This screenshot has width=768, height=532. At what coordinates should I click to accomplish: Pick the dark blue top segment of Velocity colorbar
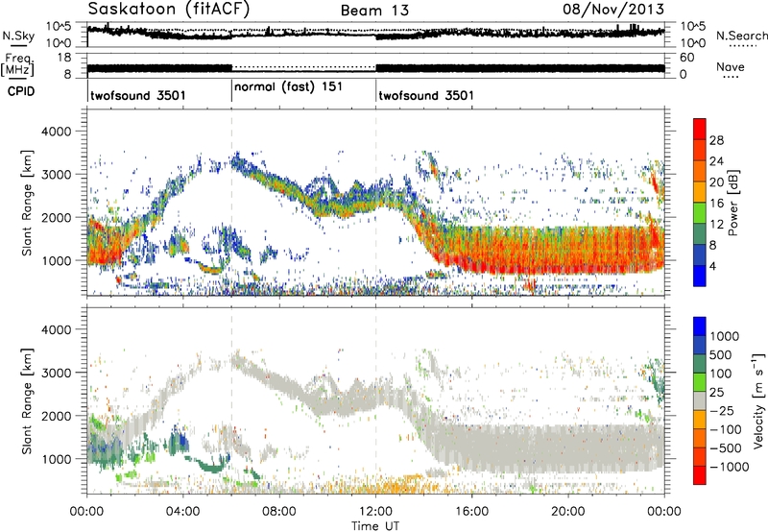(700, 326)
